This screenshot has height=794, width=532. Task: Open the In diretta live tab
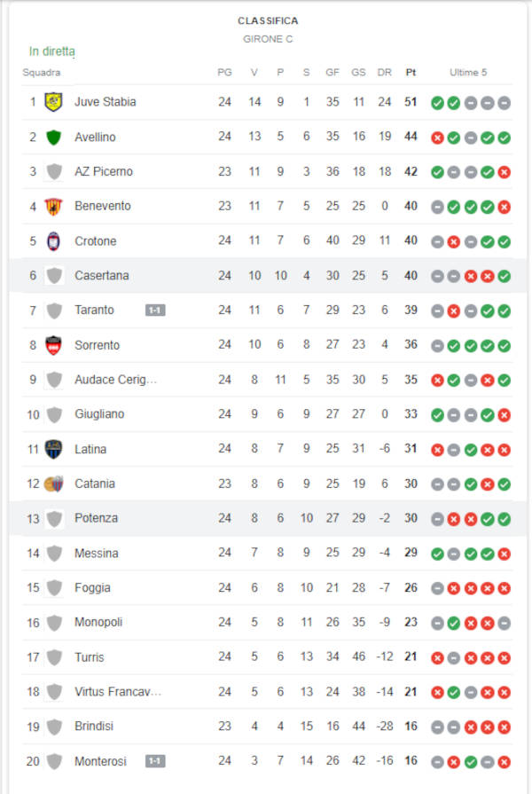point(52,51)
